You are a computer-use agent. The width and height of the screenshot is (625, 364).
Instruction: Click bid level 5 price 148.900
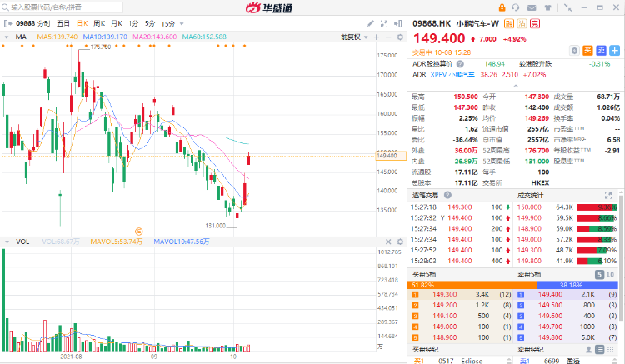pyautogui.click(x=445, y=337)
